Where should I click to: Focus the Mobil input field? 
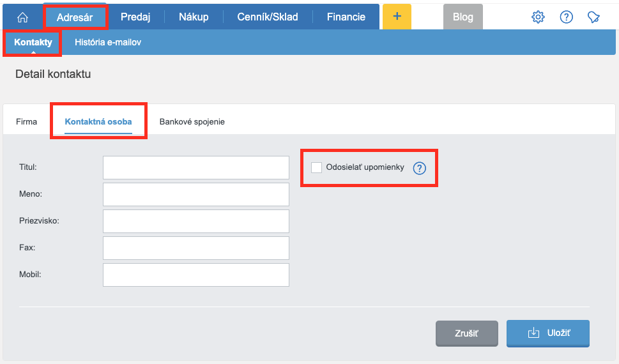pyautogui.click(x=195, y=275)
